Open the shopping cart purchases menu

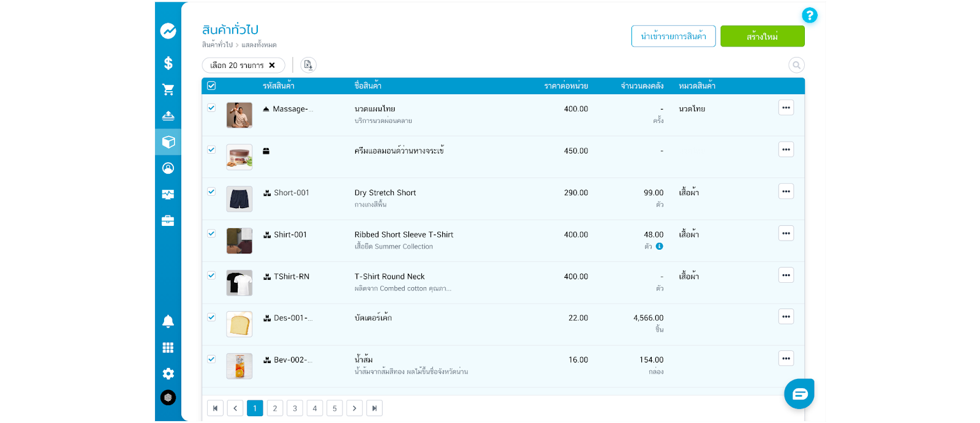click(x=168, y=89)
